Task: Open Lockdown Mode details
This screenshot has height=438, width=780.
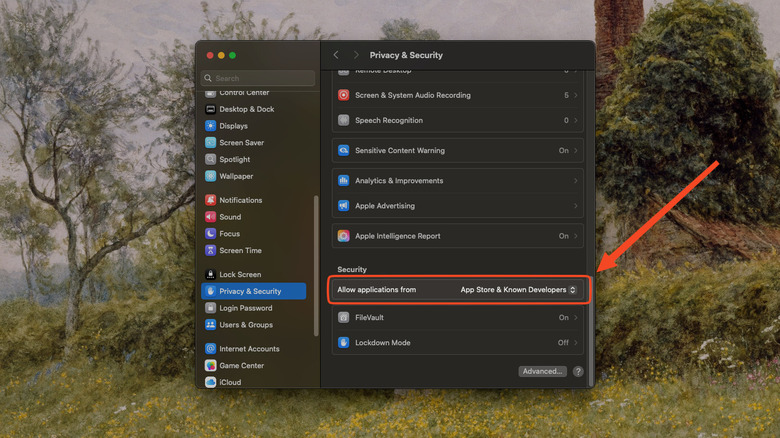Action: click(458, 343)
